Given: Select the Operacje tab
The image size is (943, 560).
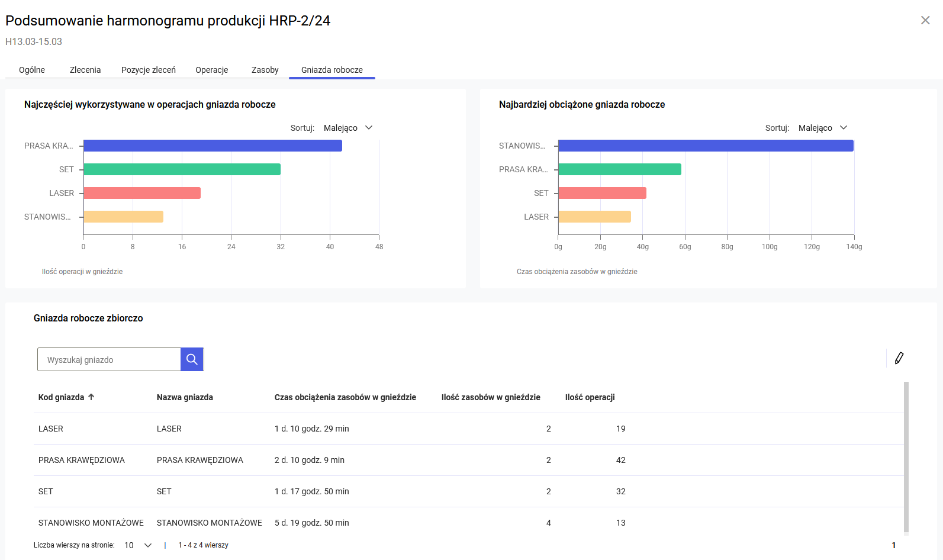Looking at the screenshot, I should (212, 70).
